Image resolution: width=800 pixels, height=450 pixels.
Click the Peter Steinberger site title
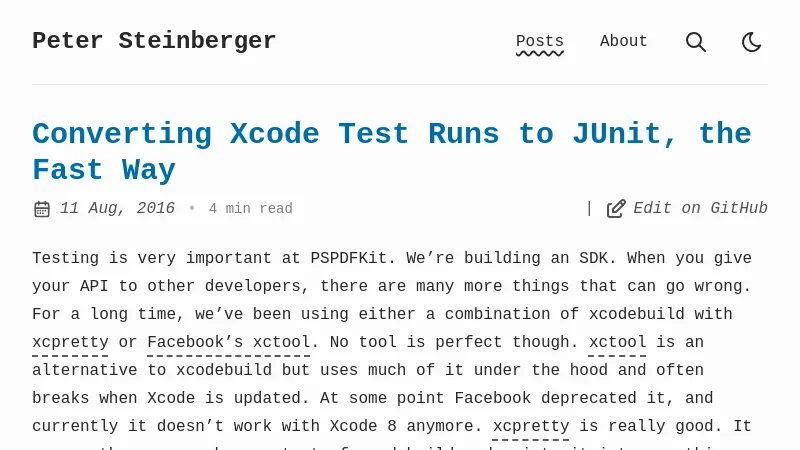pyautogui.click(x=154, y=41)
